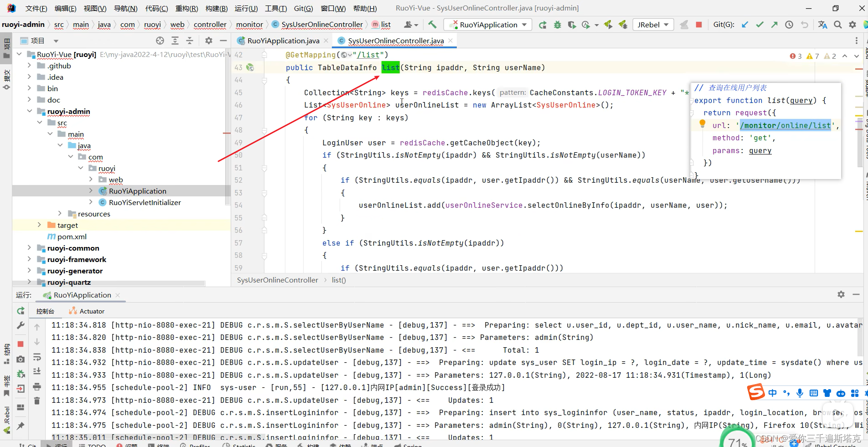Expand the target folder

tap(39, 225)
